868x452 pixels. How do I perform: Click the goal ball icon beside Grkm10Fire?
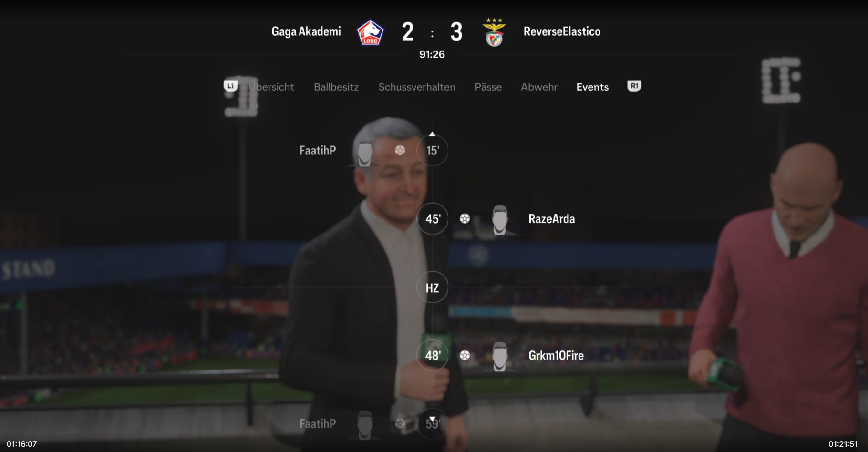pyautogui.click(x=465, y=355)
